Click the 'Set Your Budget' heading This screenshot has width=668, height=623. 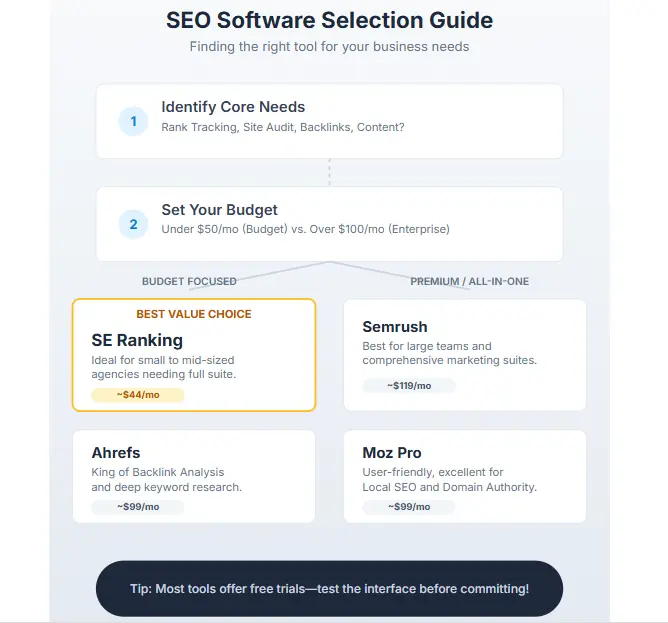(219, 210)
